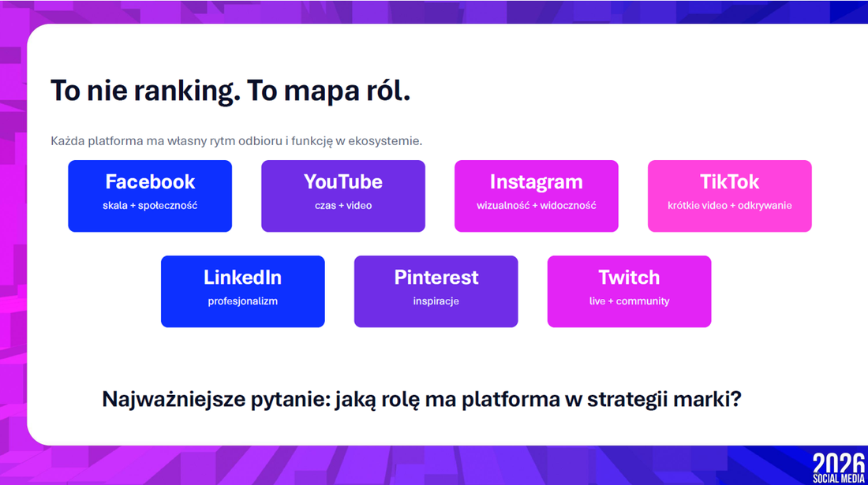The image size is (868, 485).
Task: Select the subtitle starting 'Każda platforma ma własny rytm'
Action: [237, 141]
